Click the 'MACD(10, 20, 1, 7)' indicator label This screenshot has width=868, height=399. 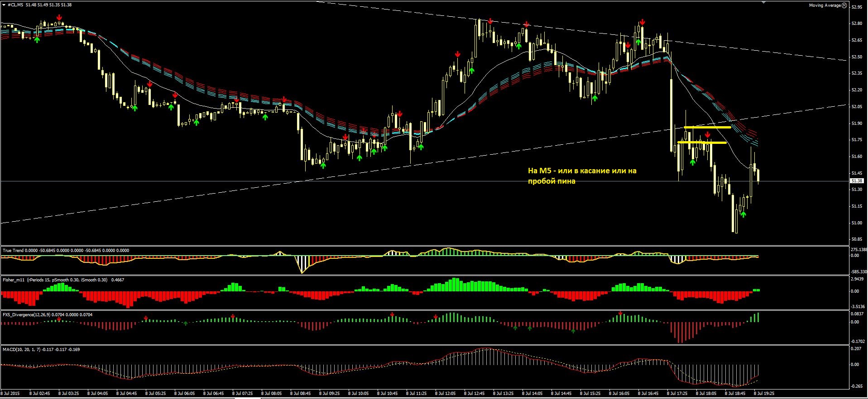click(21, 349)
